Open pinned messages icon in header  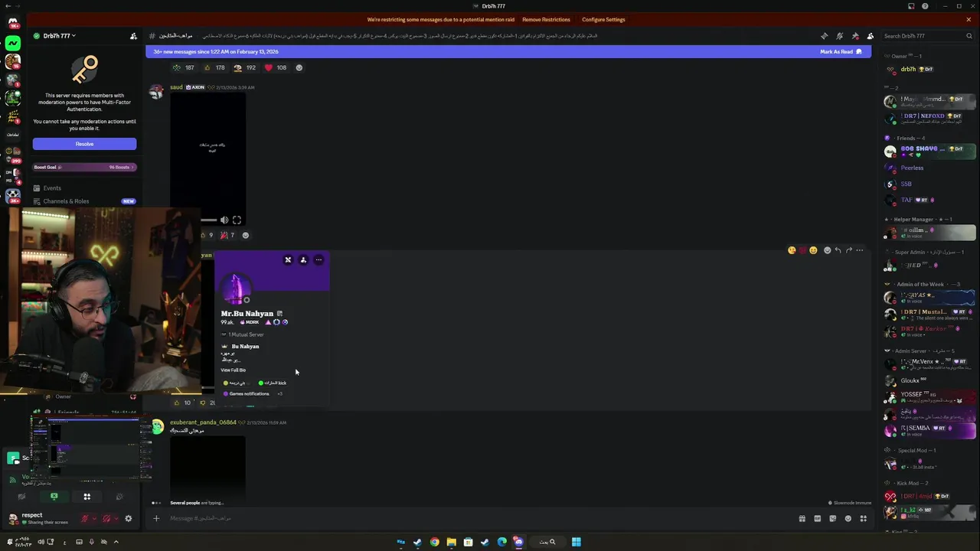[854, 36]
